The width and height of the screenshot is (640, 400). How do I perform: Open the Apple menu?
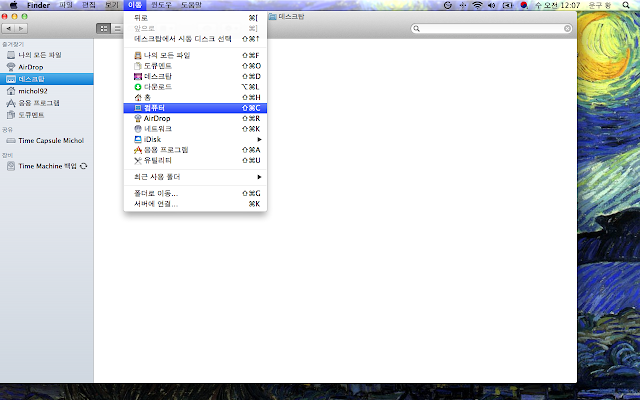[13, 5]
